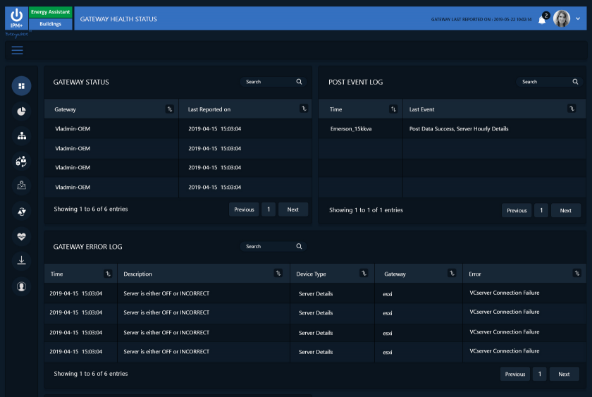Screen dimensions: 592x397
Task: Click Gateway Status search magnifier icon
Action: (x=299, y=82)
